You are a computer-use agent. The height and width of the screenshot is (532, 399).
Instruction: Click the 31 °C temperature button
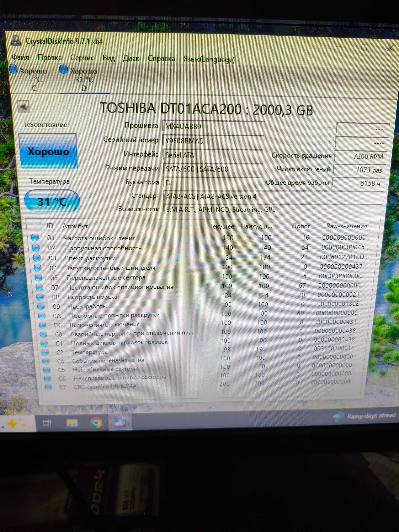click(52, 201)
